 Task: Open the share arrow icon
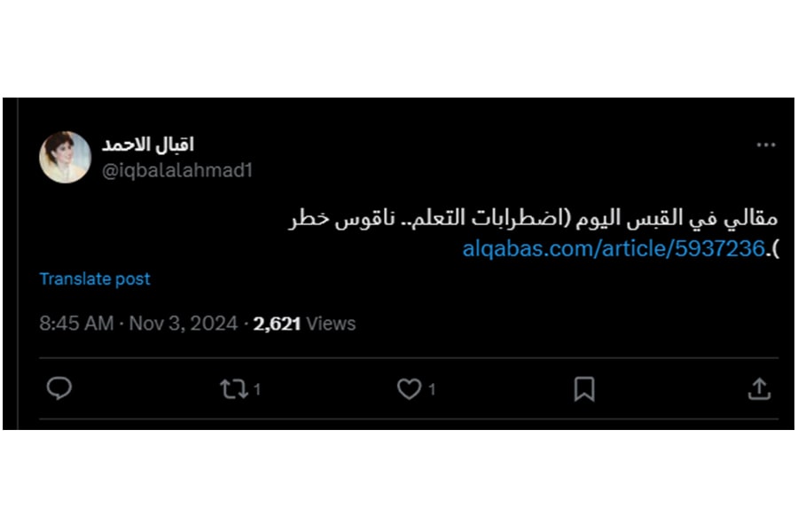(x=759, y=389)
